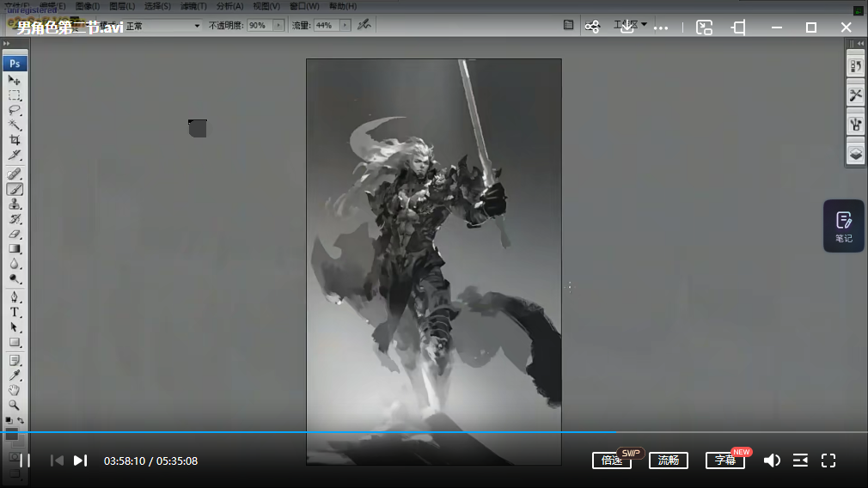
Task: Open the 视图(V) menu
Action: tap(266, 6)
